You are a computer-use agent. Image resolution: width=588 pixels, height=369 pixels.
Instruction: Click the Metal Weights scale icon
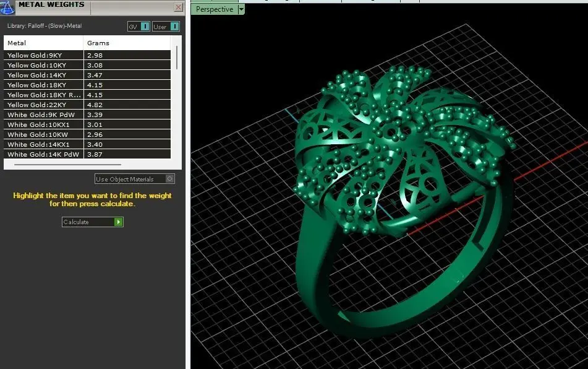click(x=7, y=7)
